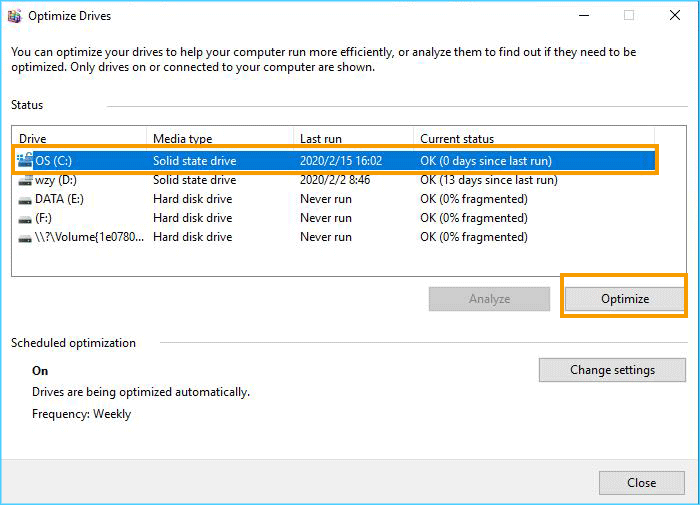Click the grayed-out Analyze button

tap(489, 299)
